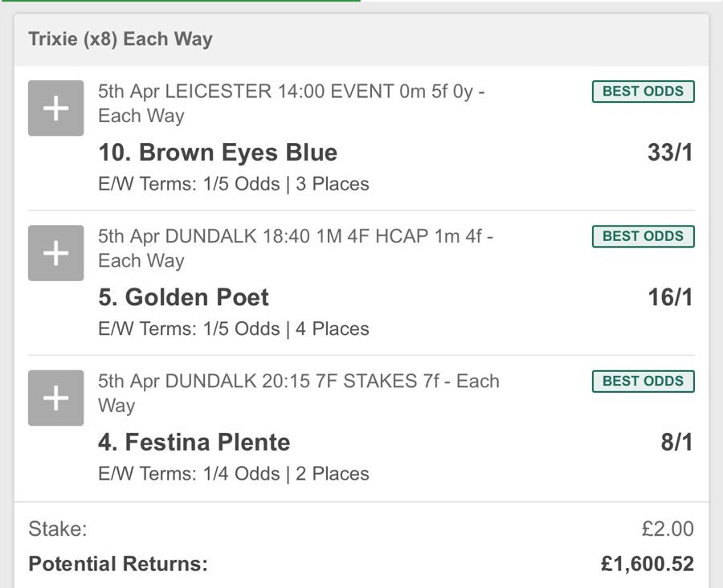Click the green progress bar at top
The image size is (723, 588).
coord(180,1)
